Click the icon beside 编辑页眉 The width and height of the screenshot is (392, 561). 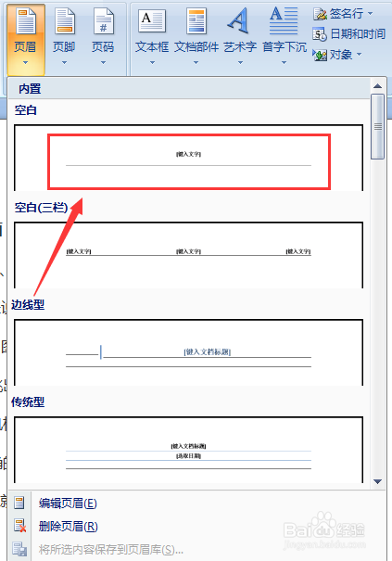(19, 503)
